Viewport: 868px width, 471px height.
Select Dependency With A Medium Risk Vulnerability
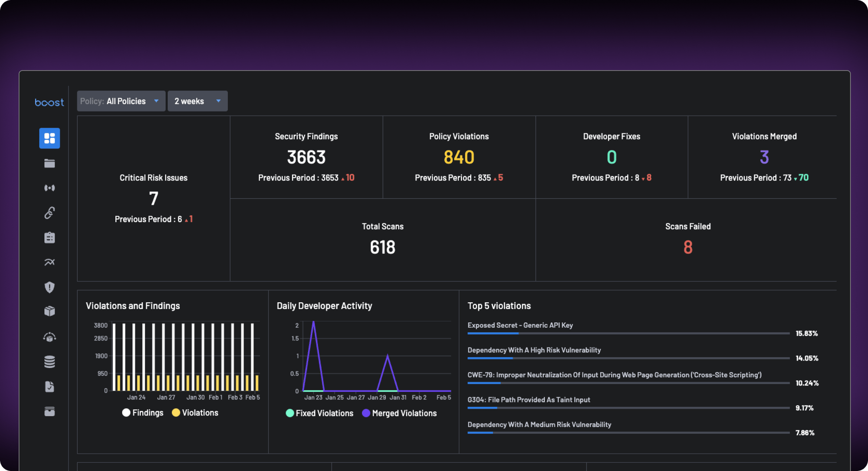coord(539,425)
